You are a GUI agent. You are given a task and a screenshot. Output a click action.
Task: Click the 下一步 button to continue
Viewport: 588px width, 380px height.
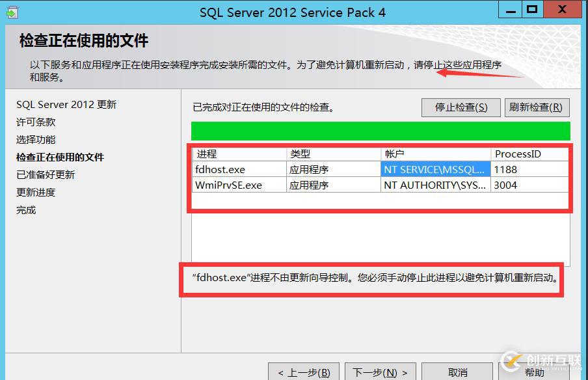[381, 371]
